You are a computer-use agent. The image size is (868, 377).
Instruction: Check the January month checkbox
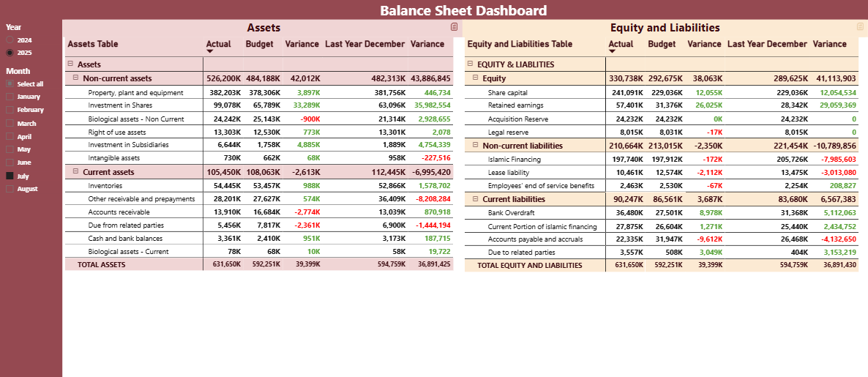point(10,97)
